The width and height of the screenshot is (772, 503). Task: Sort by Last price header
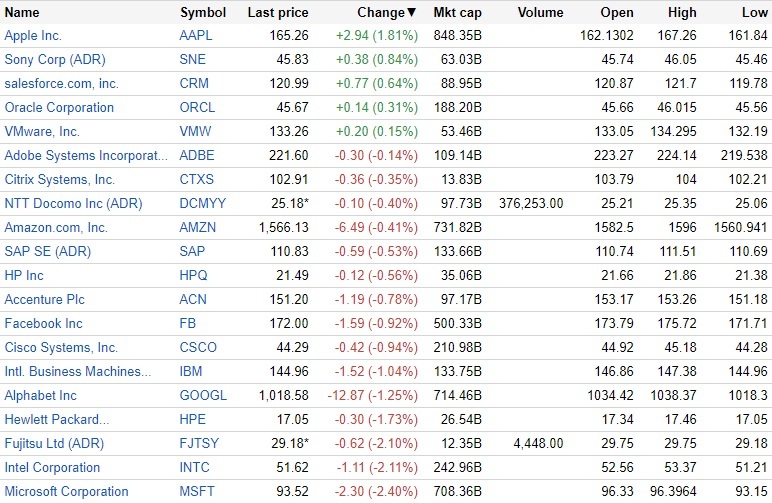coord(278,13)
